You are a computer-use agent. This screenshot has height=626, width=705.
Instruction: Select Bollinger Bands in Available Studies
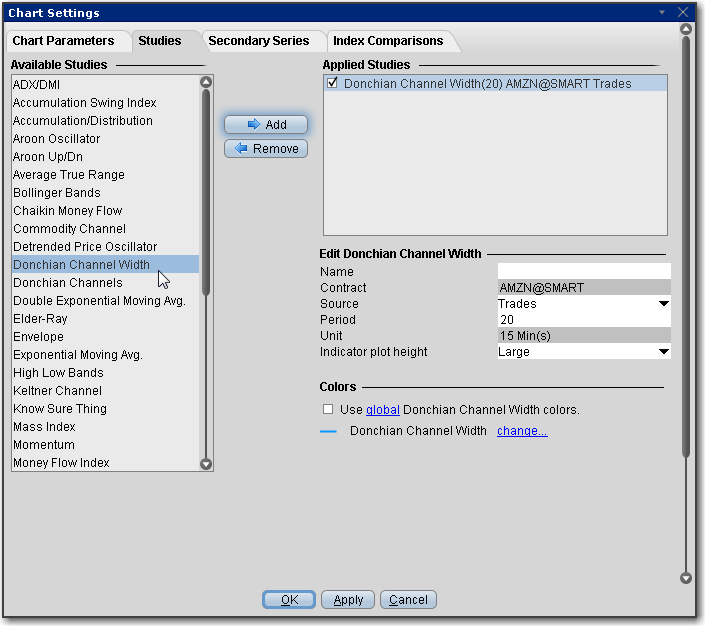click(x=57, y=193)
